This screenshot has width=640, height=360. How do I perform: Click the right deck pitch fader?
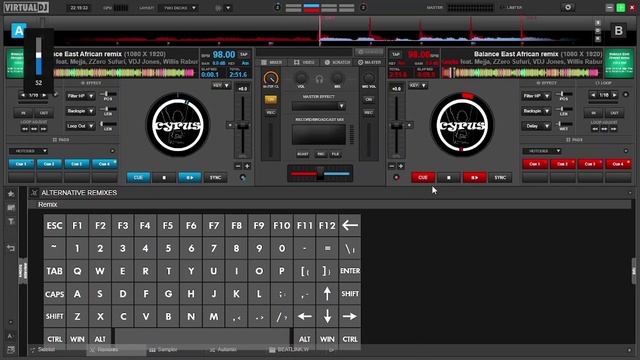pos(396,126)
